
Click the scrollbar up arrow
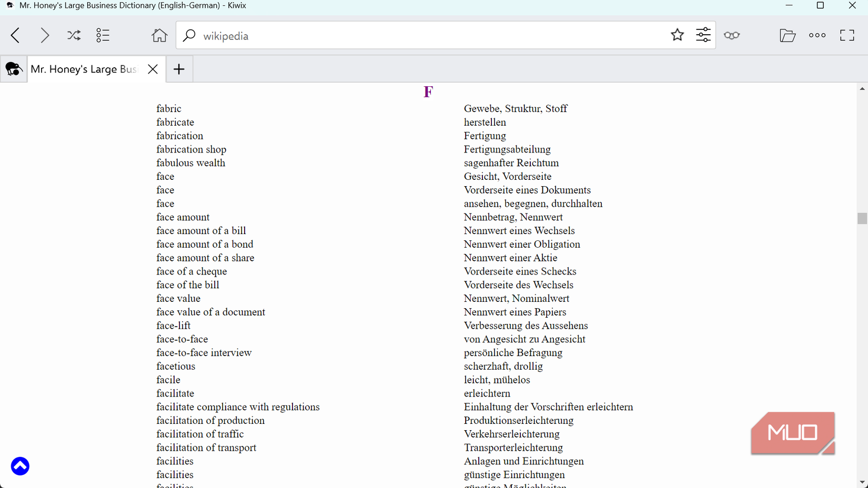click(862, 89)
